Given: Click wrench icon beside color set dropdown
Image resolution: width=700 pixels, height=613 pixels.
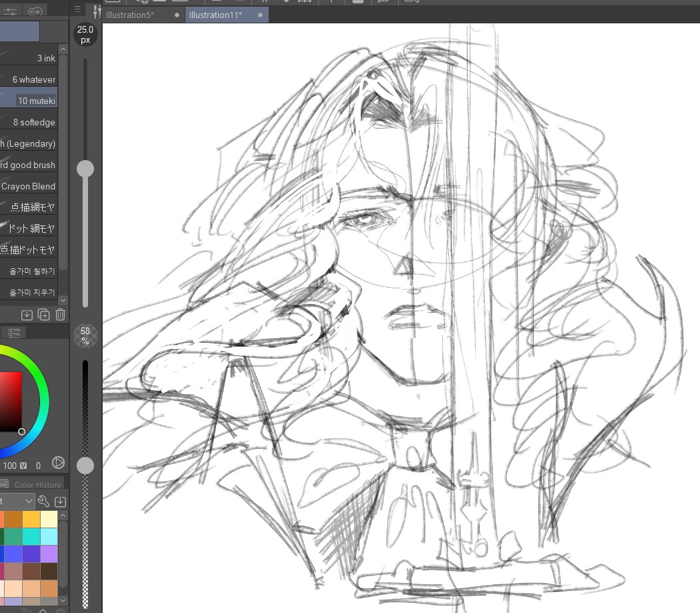Looking at the screenshot, I should coord(44,501).
